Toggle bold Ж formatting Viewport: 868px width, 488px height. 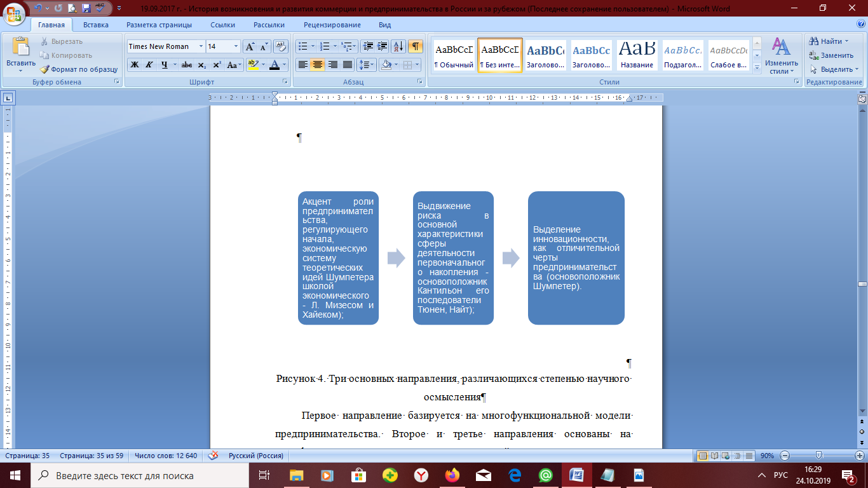click(x=135, y=65)
